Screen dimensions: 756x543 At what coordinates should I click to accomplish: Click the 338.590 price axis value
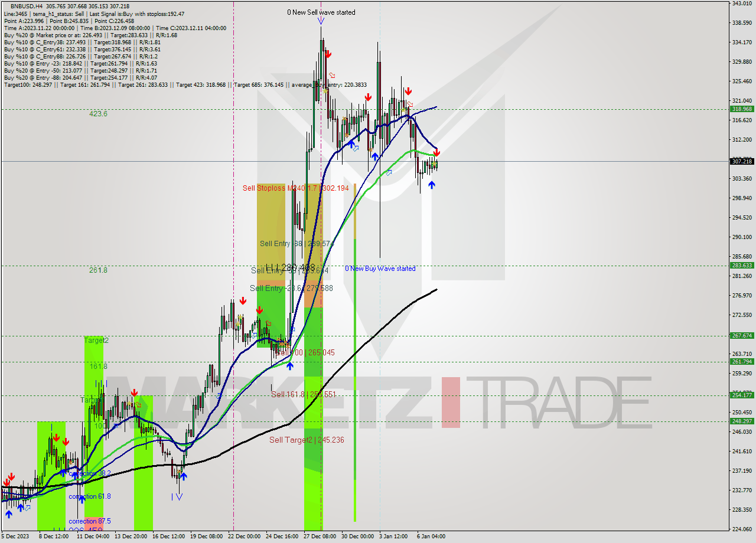(742, 22)
